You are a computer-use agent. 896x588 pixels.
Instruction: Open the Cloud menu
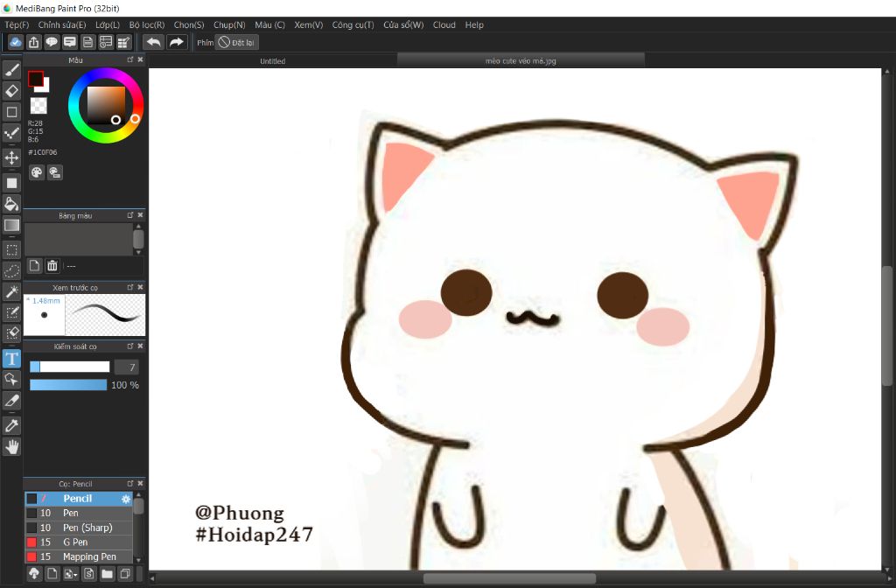pos(444,25)
